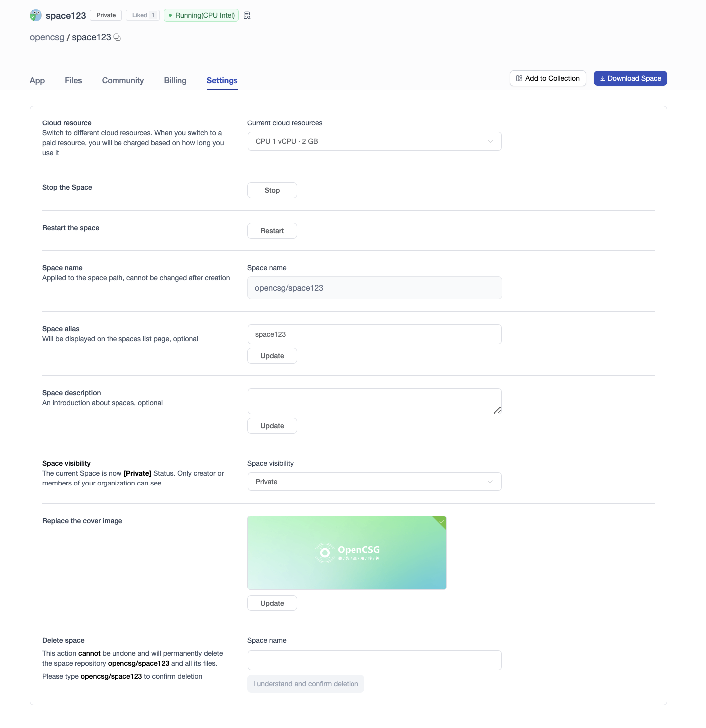Expand the chevron on the Private selector

pyautogui.click(x=490, y=481)
